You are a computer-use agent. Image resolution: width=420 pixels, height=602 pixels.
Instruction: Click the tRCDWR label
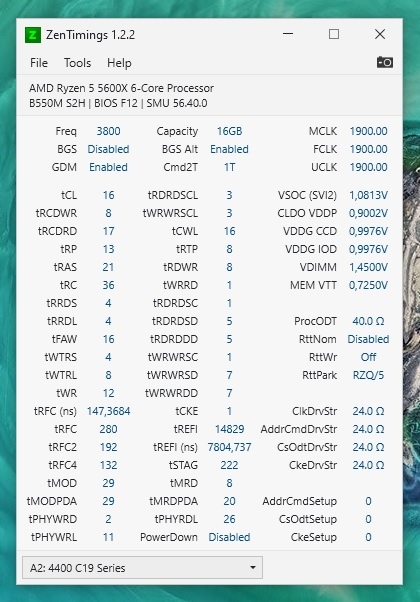56,213
